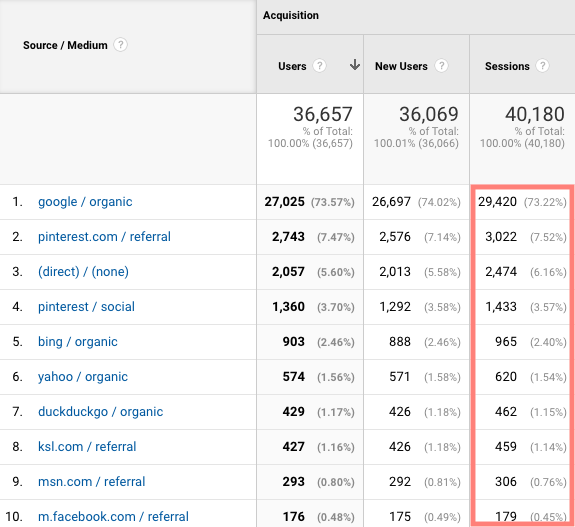The width and height of the screenshot is (575, 527).
Task: Open help icon beside New Users header
Action: point(442,66)
